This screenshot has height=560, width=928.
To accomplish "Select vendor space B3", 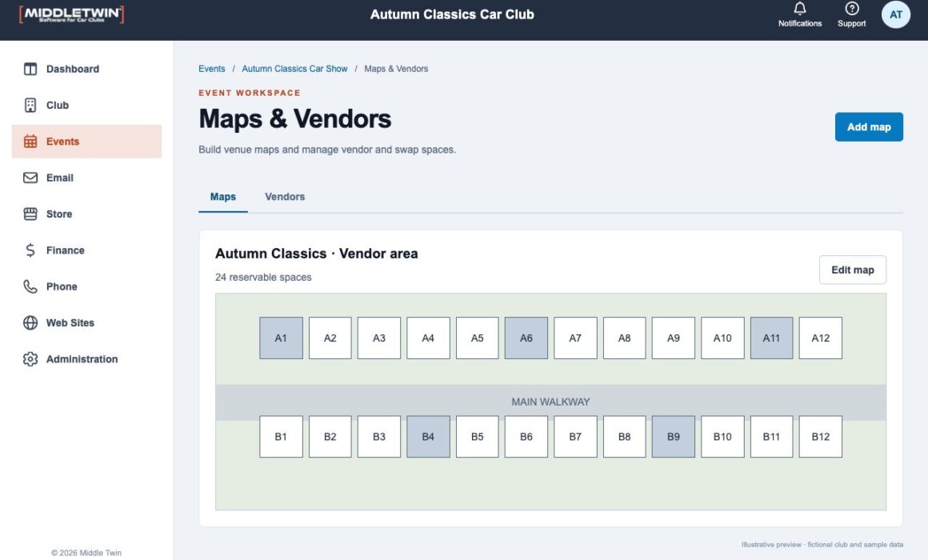I will (x=379, y=437).
